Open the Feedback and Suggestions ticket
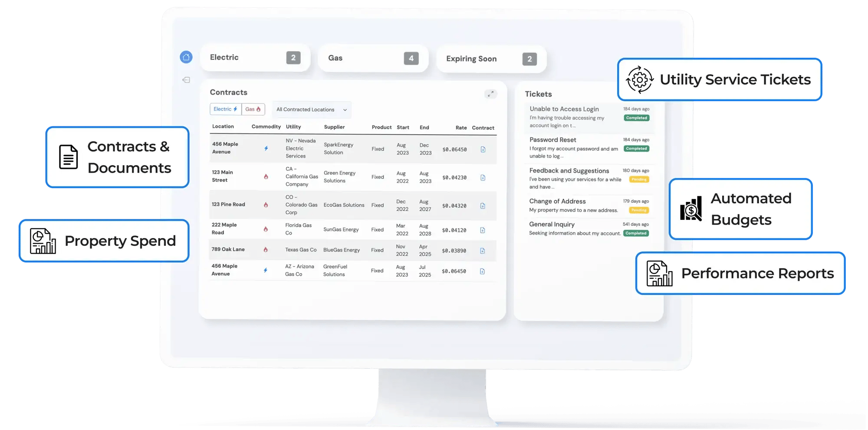The height and width of the screenshot is (430, 868). click(x=589, y=179)
